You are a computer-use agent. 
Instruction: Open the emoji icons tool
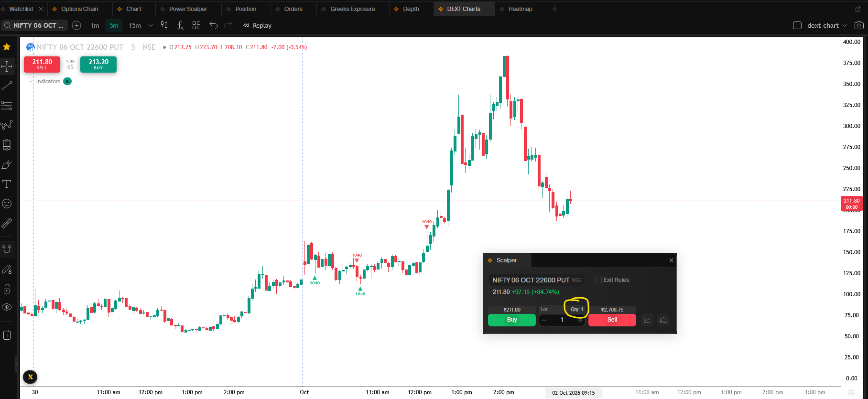(7, 204)
